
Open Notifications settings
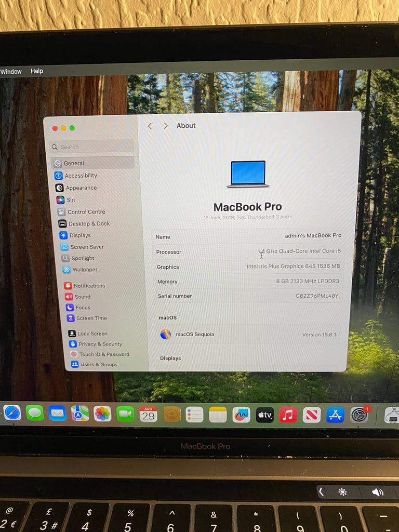click(x=85, y=286)
